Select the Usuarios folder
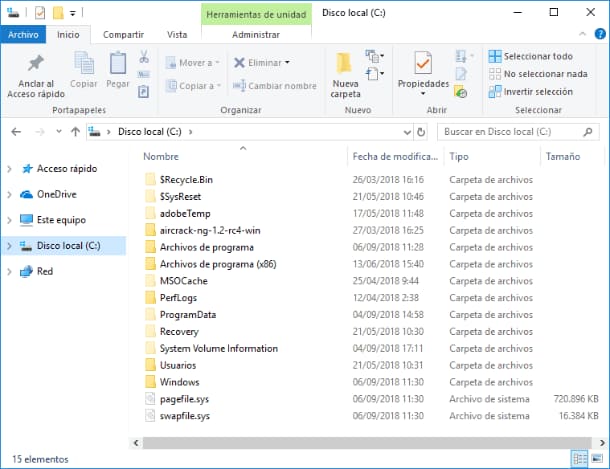The image size is (610, 469). pos(178,365)
